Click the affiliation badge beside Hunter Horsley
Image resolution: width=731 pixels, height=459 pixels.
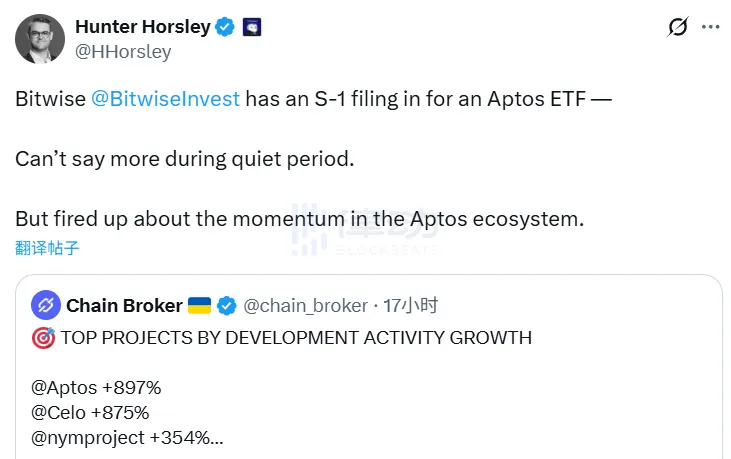(252, 27)
